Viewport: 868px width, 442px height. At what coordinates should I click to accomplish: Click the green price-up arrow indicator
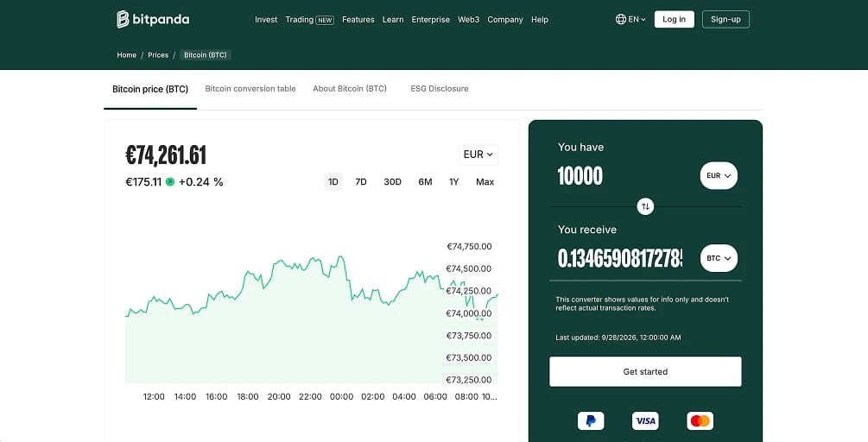point(170,182)
